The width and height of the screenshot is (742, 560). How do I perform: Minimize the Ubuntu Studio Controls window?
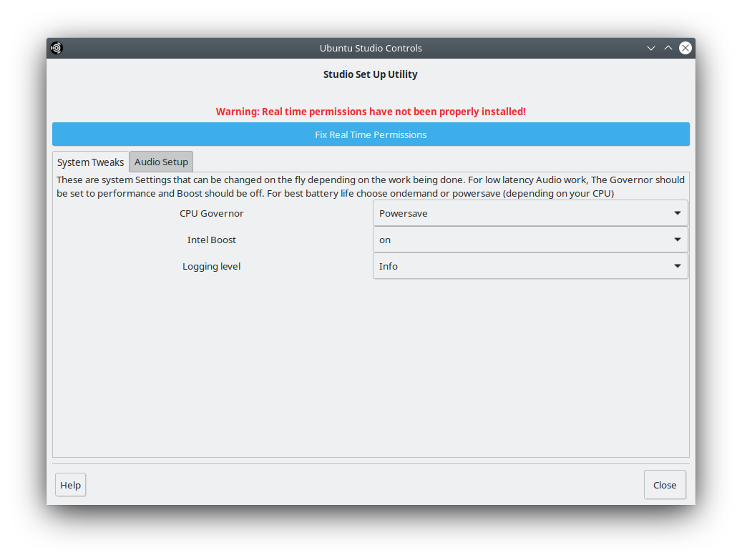[x=650, y=48]
